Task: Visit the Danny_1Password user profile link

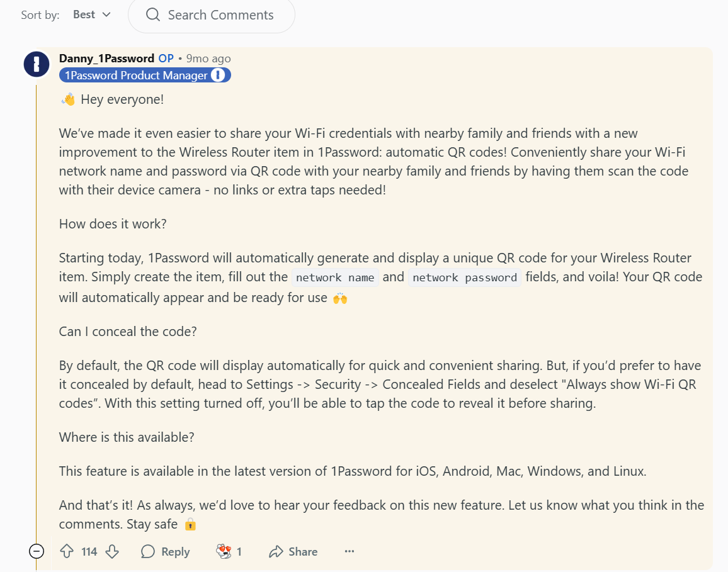Action: click(x=106, y=59)
